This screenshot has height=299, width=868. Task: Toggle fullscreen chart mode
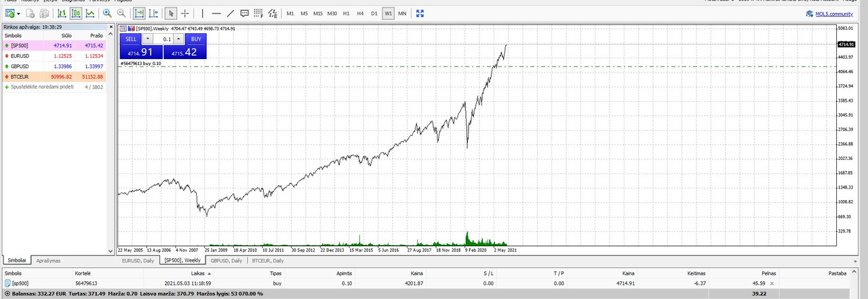click(x=420, y=14)
